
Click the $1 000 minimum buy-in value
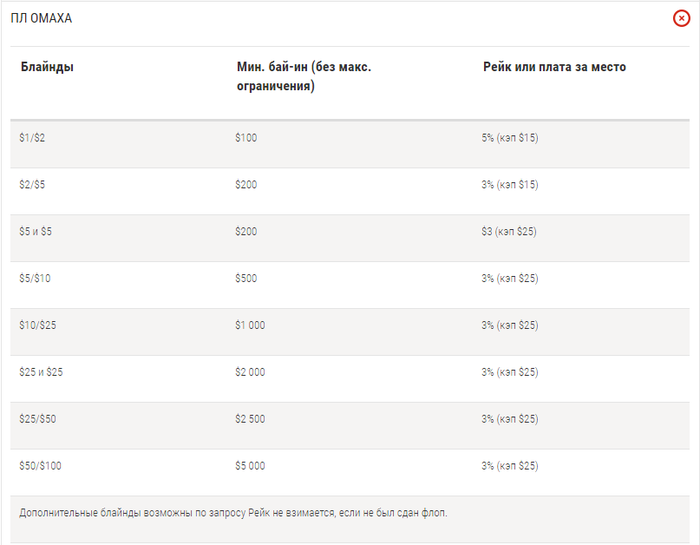pos(250,325)
